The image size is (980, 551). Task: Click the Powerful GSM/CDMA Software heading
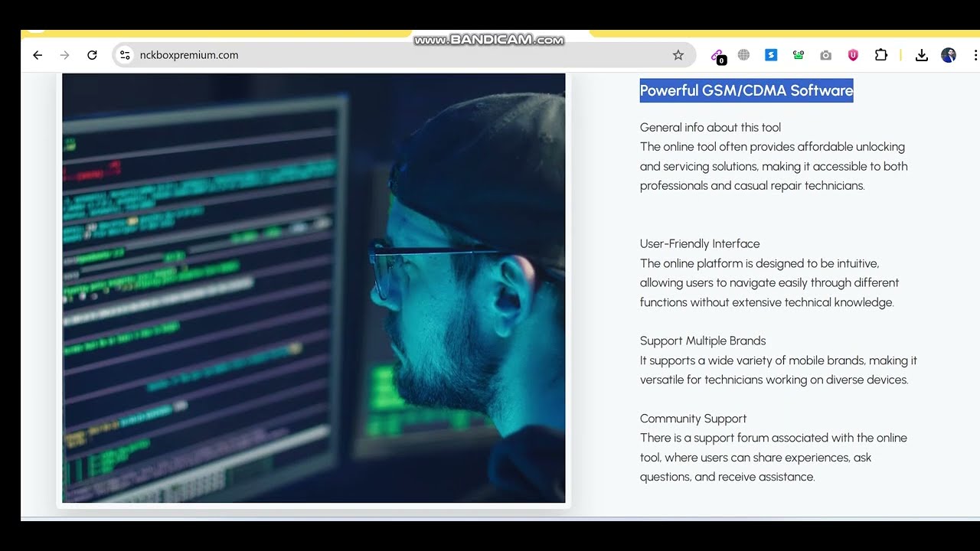(x=746, y=90)
